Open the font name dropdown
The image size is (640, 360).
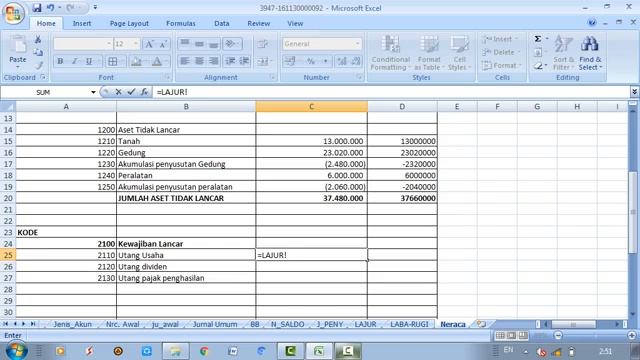click(109, 44)
